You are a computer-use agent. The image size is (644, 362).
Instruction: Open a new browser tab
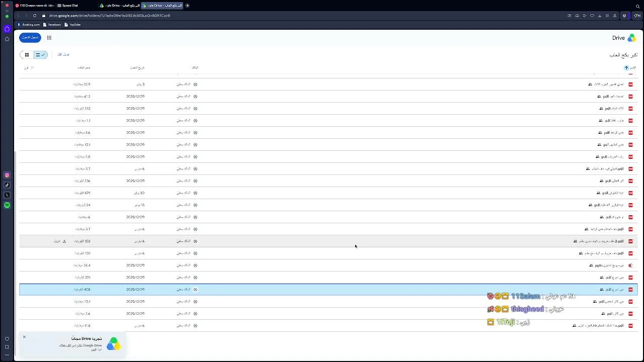click(187, 6)
